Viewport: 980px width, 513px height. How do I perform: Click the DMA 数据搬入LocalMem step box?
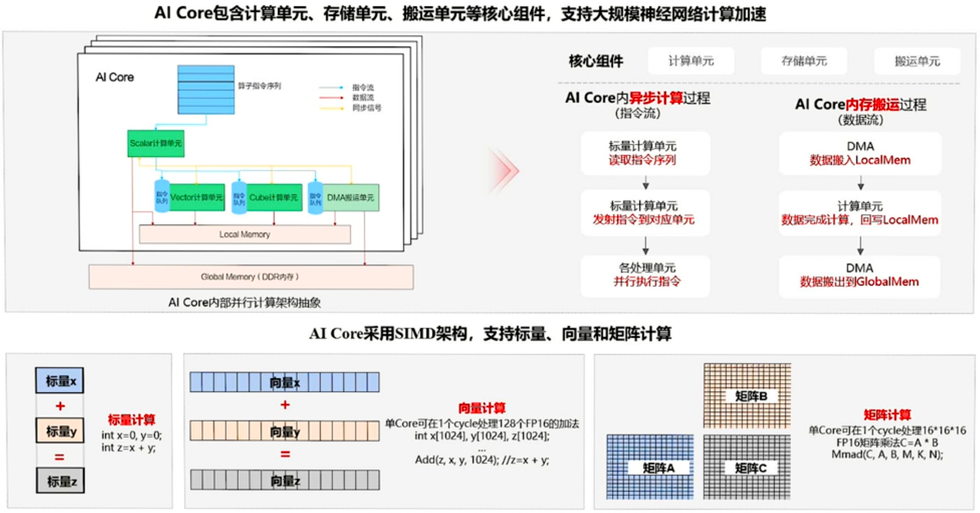click(x=860, y=153)
